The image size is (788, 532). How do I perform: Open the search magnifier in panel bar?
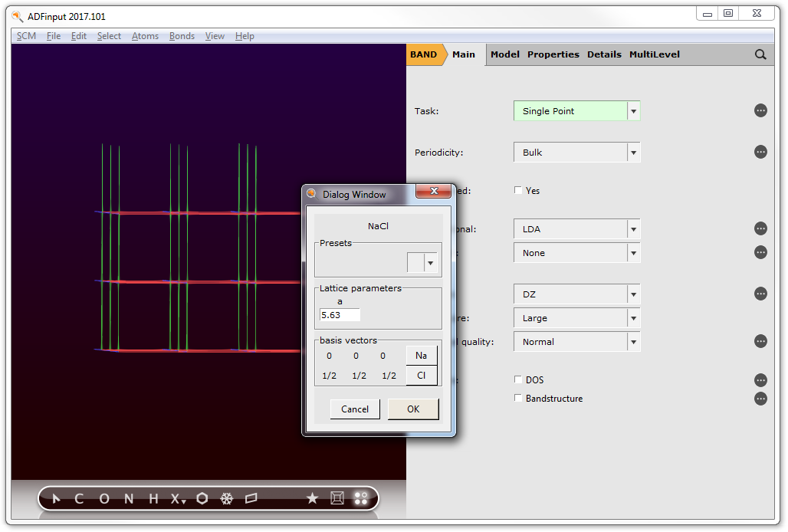point(760,54)
